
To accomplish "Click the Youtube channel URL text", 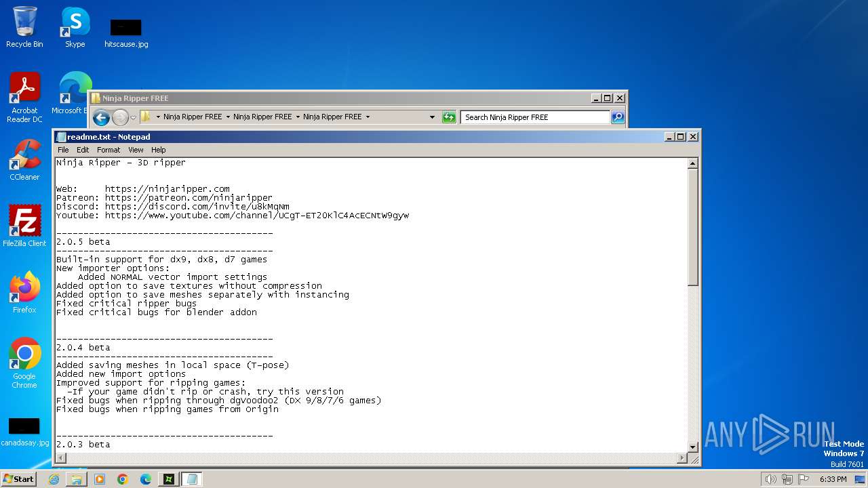I will [257, 216].
